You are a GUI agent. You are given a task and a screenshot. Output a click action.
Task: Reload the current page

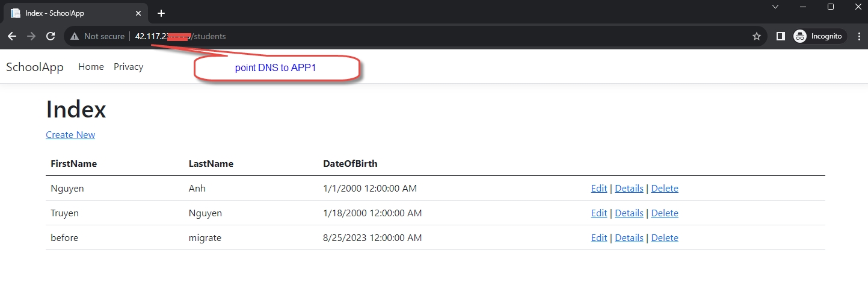click(x=51, y=36)
